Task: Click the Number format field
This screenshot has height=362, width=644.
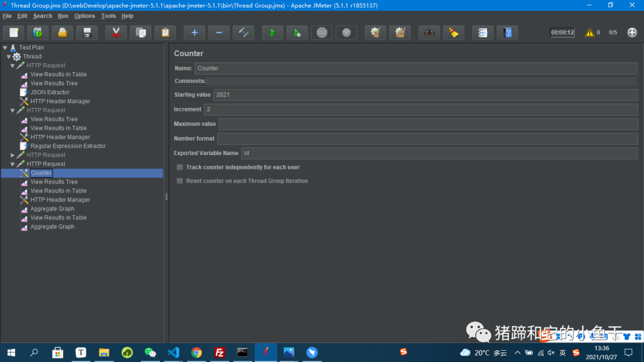Action: click(427, 138)
